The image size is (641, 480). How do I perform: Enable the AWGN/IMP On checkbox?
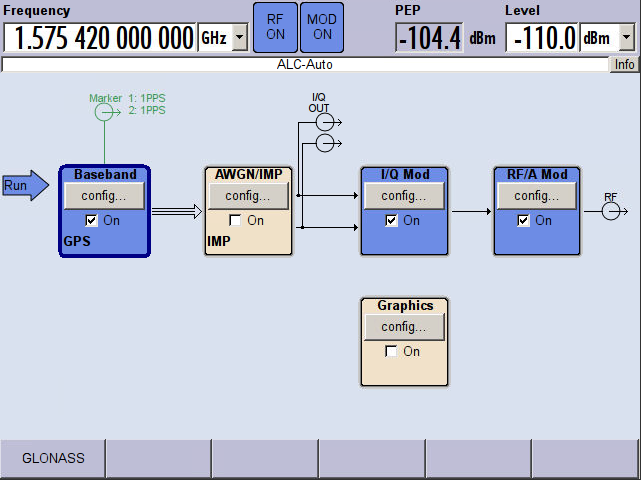click(x=236, y=220)
